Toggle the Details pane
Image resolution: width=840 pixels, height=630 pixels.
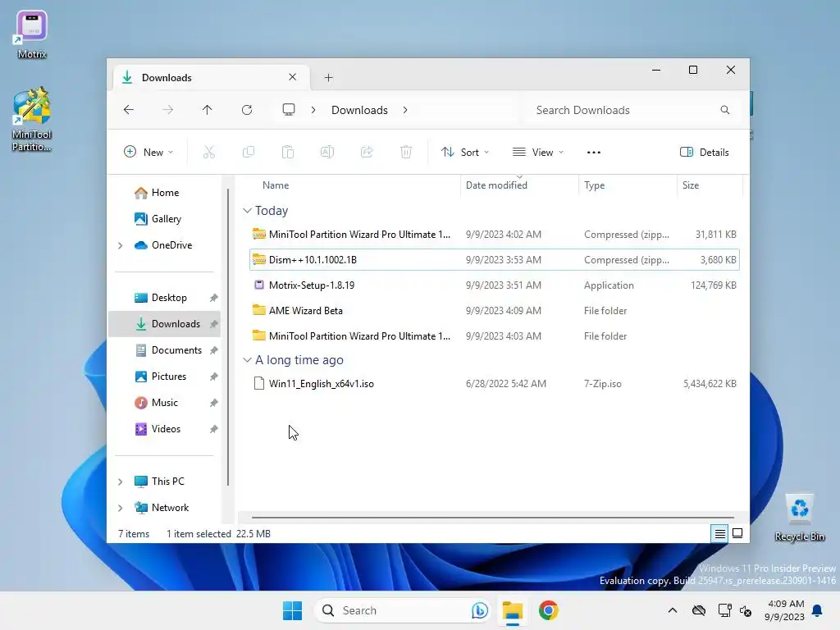705,152
